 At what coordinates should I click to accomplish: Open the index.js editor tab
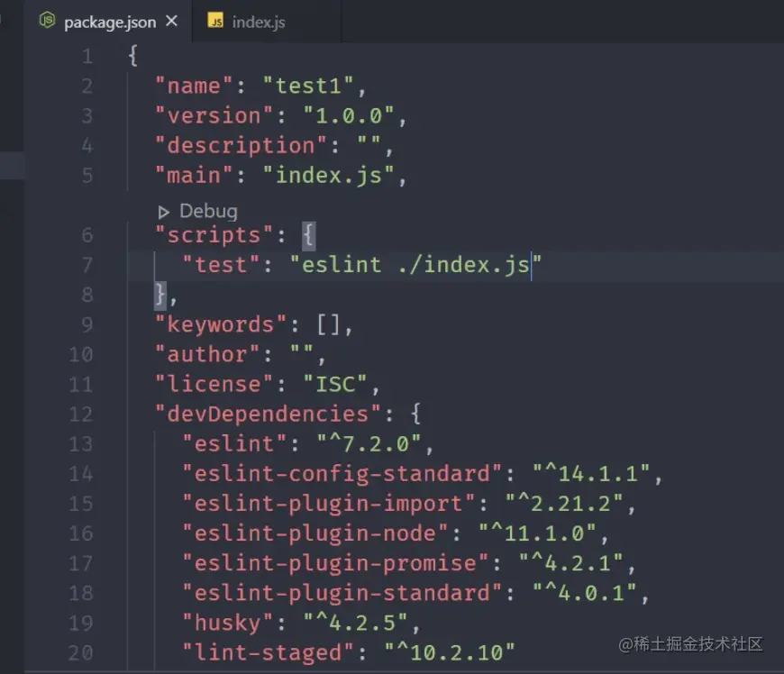(267, 22)
